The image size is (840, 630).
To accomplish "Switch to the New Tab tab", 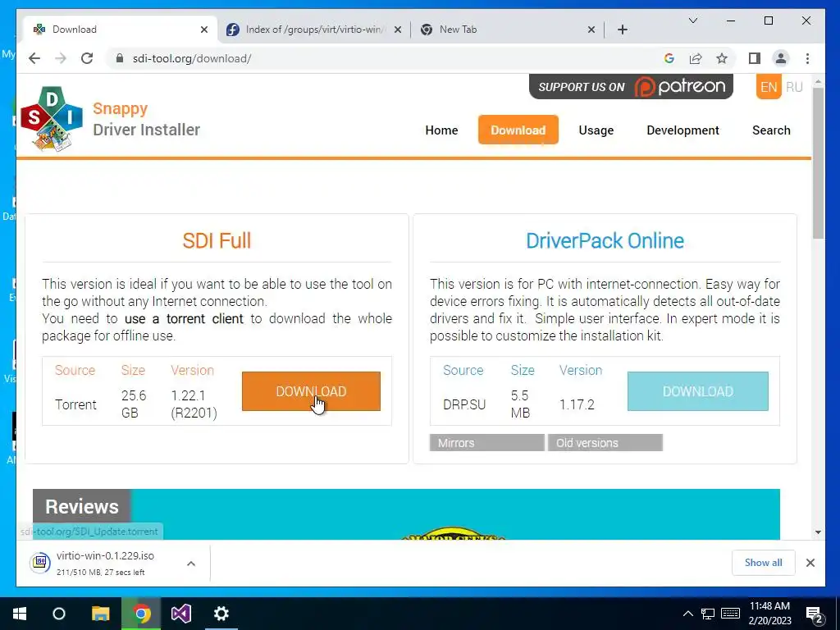I will point(507,30).
